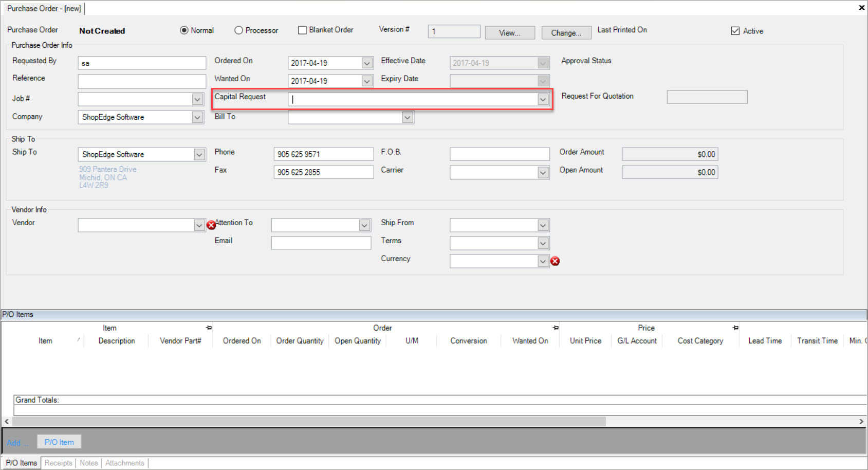Open the Vendor dropdown
The width and height of the screenshot is (868, 470).
pos(199,225)
